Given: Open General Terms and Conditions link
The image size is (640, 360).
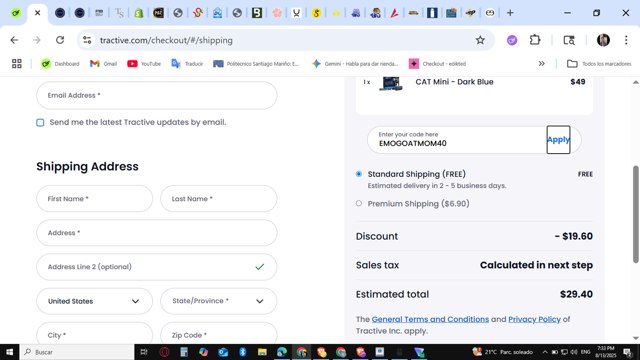Looking at the screenshot, I should (x=430, y=319).
